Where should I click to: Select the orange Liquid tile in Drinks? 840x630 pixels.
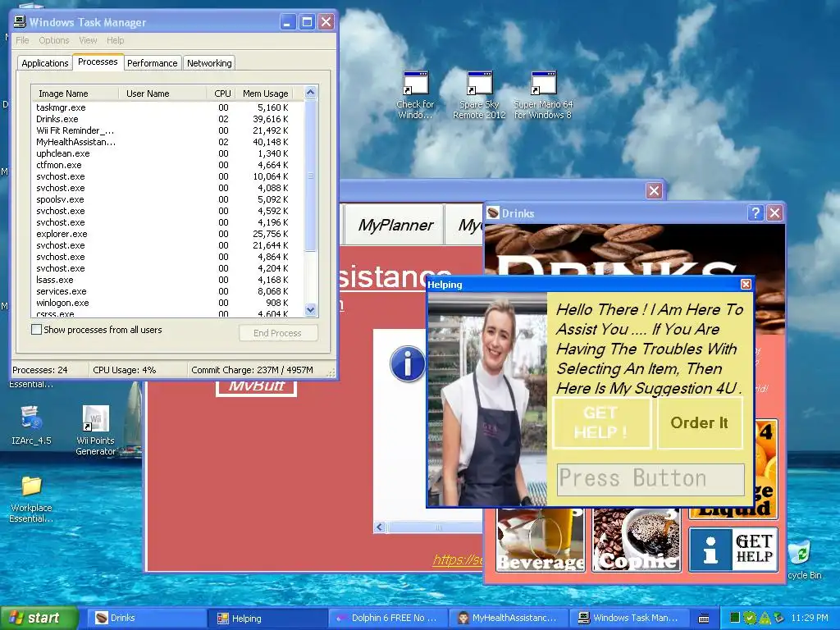pos(765,470)
